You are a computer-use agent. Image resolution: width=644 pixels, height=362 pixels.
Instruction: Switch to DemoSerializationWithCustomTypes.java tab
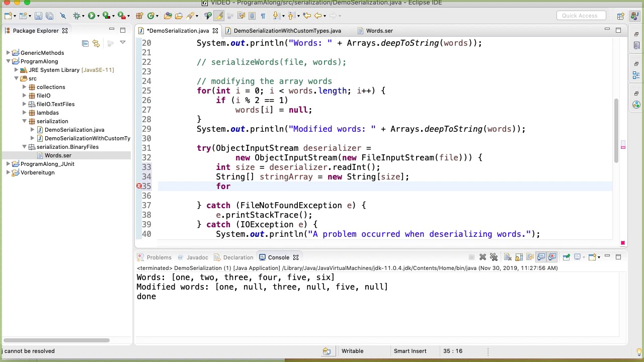pyautogui.click(x=287, y=31)
